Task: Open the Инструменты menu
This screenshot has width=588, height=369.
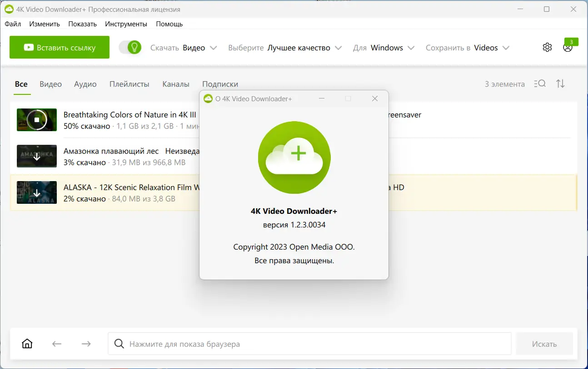Action: tap(126, 24)
